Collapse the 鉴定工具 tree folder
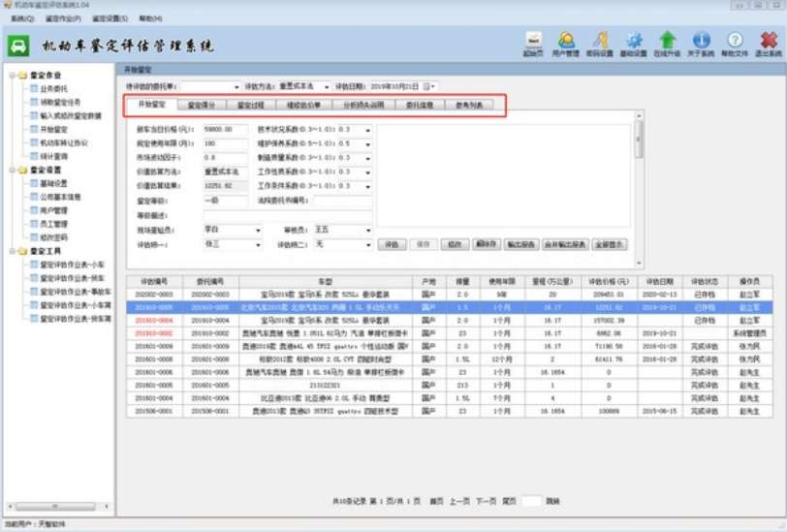787x532 pixels. click(10, 250)
